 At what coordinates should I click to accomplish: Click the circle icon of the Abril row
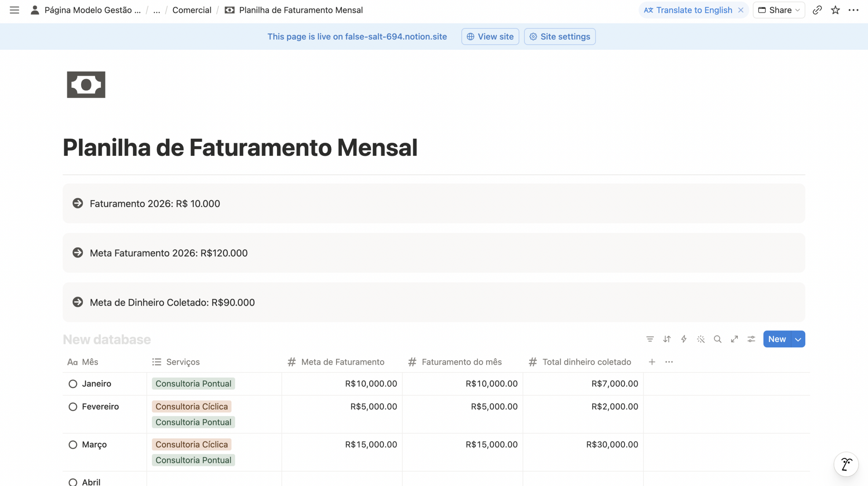73,482
